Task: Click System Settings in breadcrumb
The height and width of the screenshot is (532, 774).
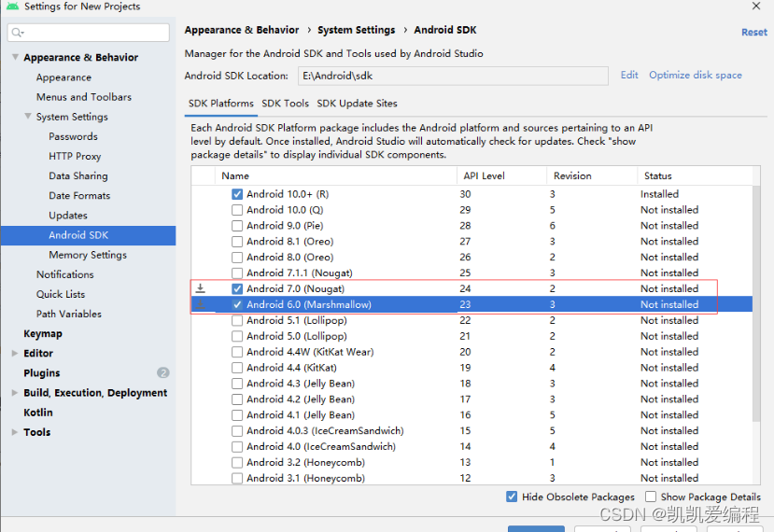Action: pos(356,30)
